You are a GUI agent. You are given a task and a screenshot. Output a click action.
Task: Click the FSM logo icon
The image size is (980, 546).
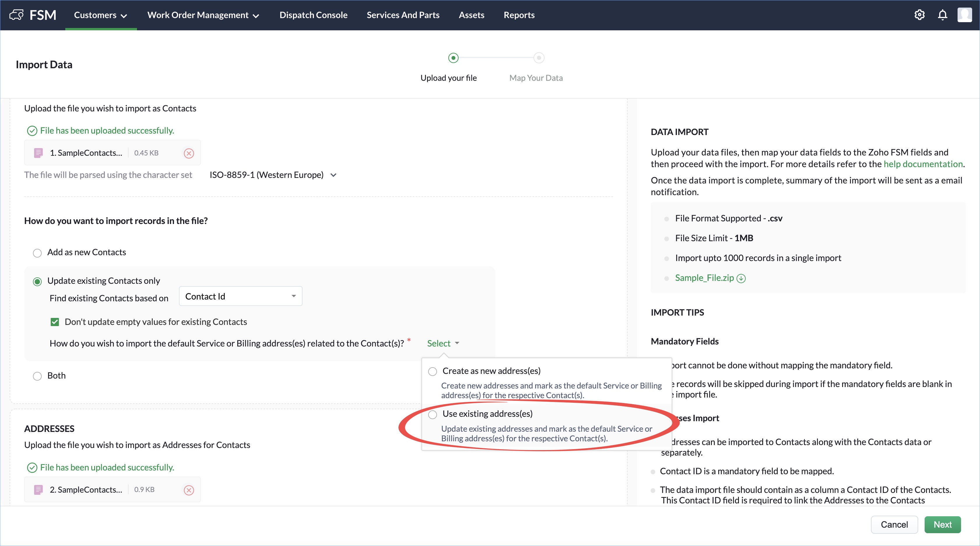(16, 15)
